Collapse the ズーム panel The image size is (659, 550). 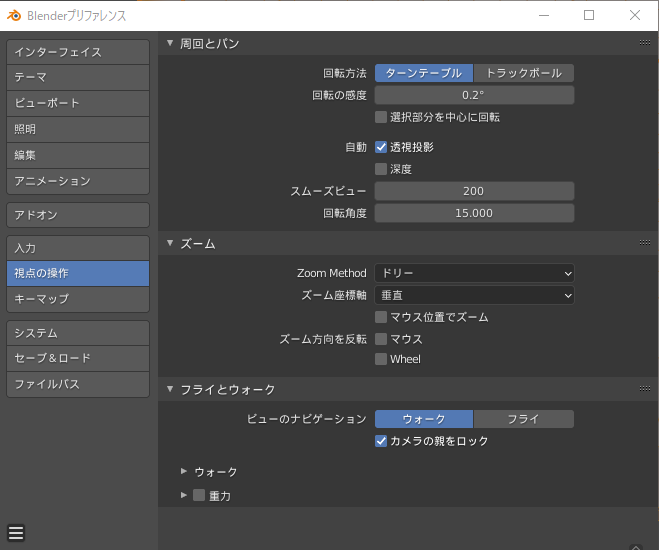[170, 243]
